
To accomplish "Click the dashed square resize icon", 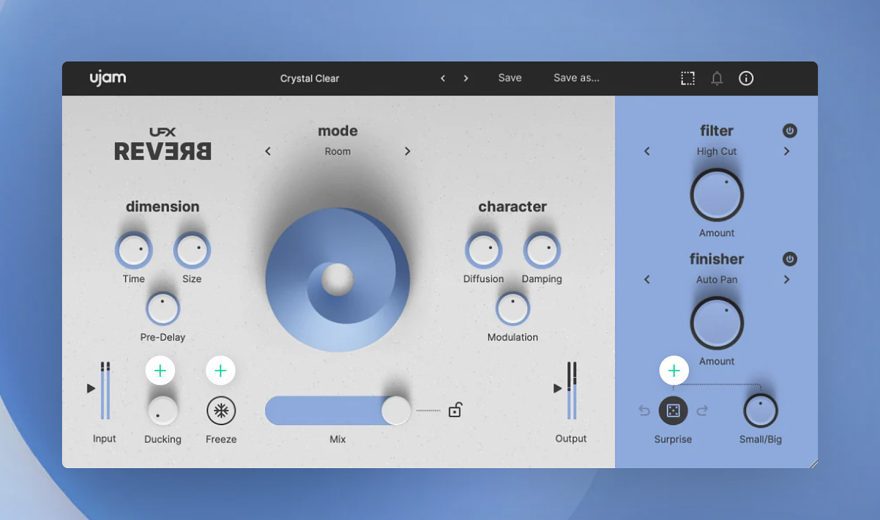I will coord(688,78).
